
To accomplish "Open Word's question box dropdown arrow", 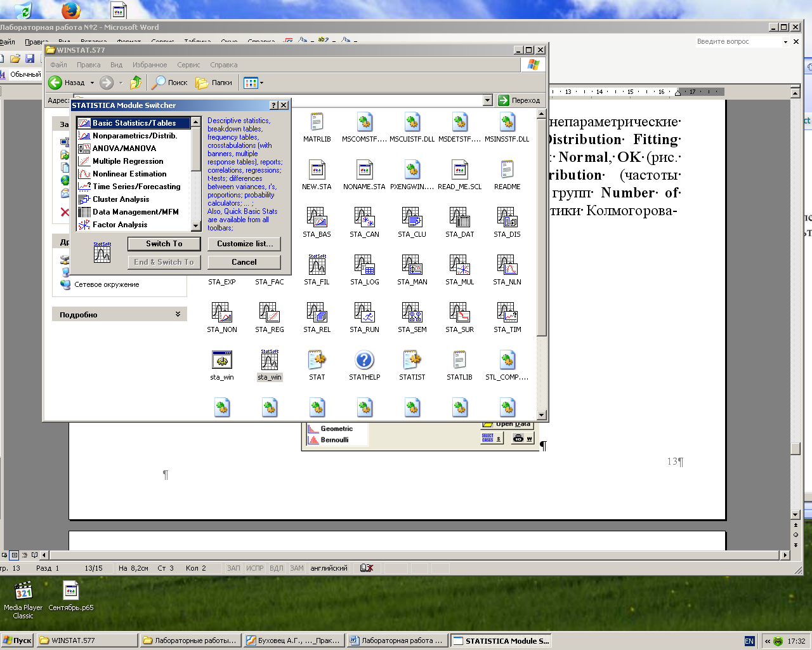I will [785, 42].
